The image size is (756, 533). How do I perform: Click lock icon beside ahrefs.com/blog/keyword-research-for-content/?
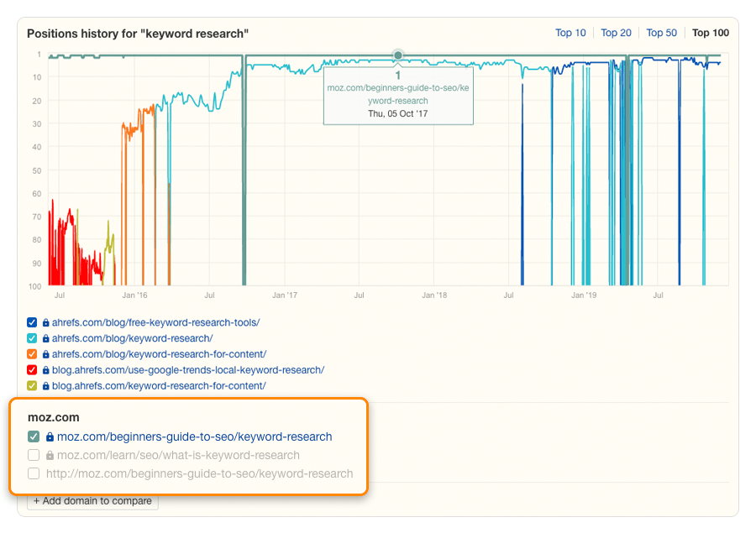(46, 354)
